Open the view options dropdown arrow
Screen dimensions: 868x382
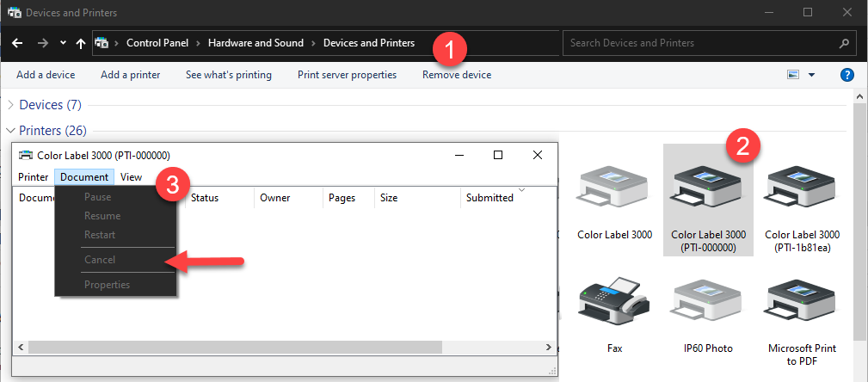pyautogui.click(x=811, y=75)
